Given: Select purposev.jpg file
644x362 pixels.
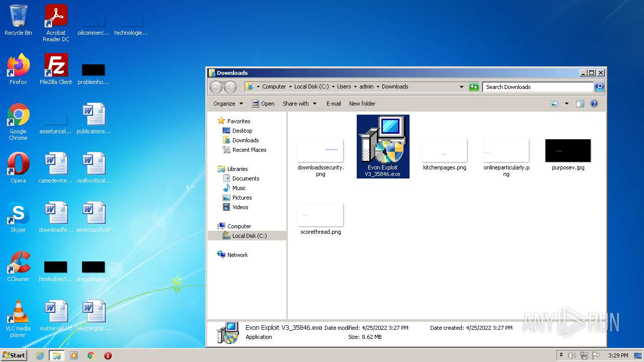Looking at the screenshot, I should click(568, 155).
